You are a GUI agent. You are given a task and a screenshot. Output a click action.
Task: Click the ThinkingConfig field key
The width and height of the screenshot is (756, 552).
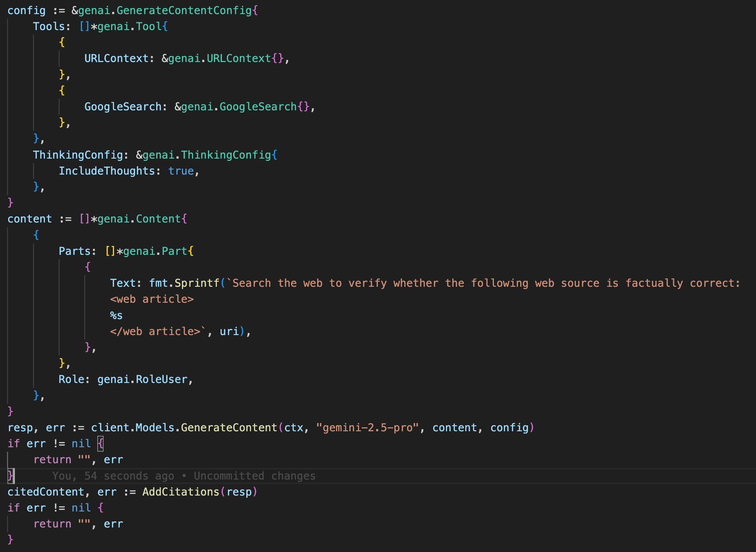click(78, 155)
